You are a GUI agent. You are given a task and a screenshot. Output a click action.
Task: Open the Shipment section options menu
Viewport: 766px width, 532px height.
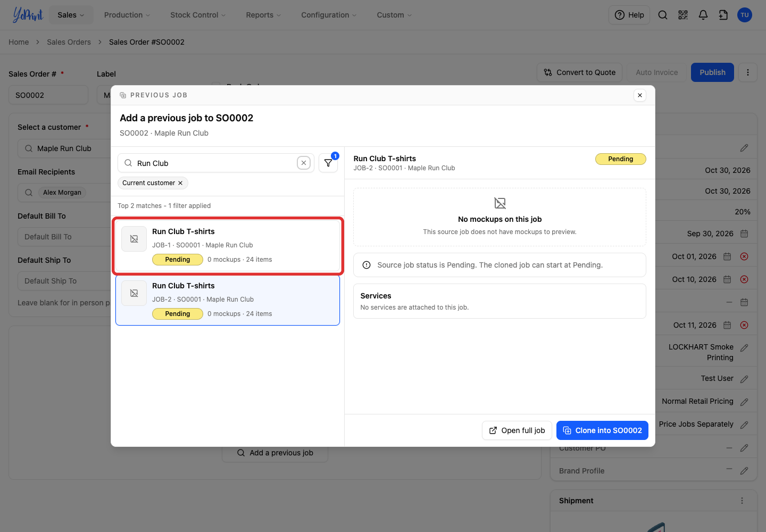coord(742,501)
